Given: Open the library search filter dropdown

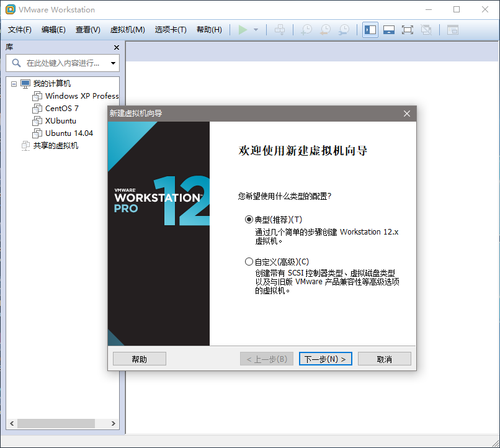Looking at the screenshot, I should tap(113, 63).
